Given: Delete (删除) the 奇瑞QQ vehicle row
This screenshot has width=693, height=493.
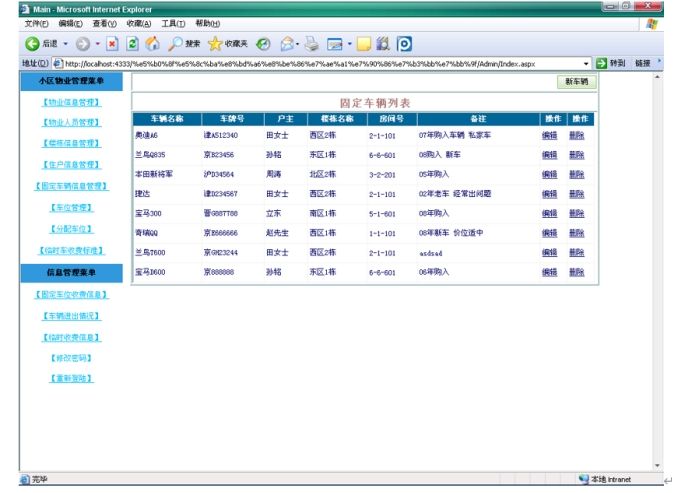Looking at the screenshot, I should (x=577, y=233).
